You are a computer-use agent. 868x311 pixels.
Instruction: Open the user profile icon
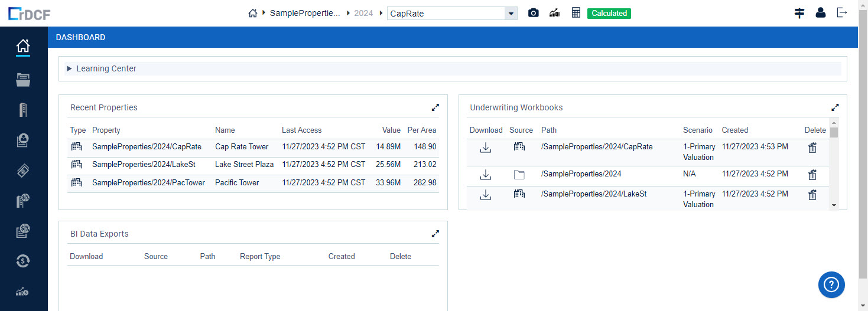821,13
